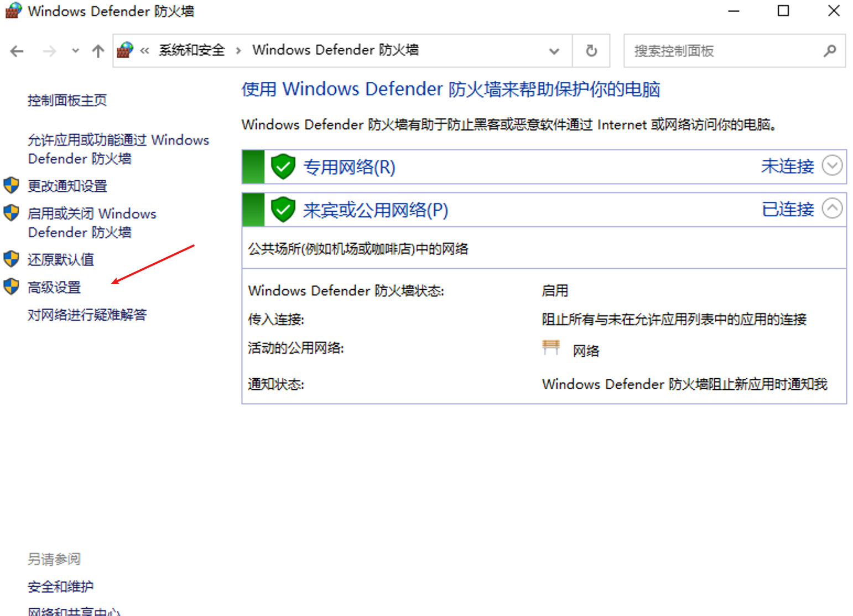
Task: Click the search magnifier icon
Action: pos(829,51)
